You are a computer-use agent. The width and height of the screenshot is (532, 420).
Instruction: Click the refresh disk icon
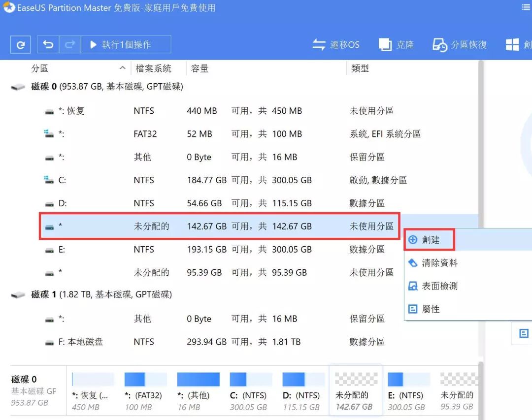[20, 44]
